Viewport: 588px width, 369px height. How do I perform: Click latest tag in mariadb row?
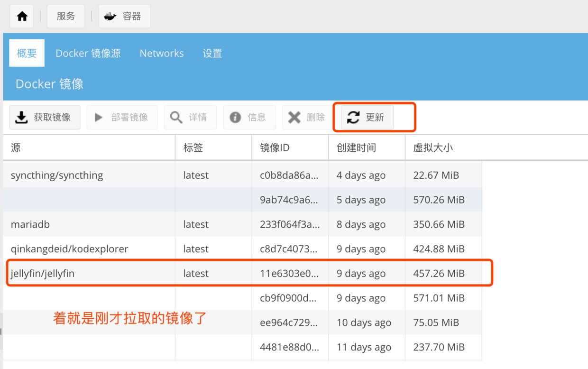(x=196, y=224)
